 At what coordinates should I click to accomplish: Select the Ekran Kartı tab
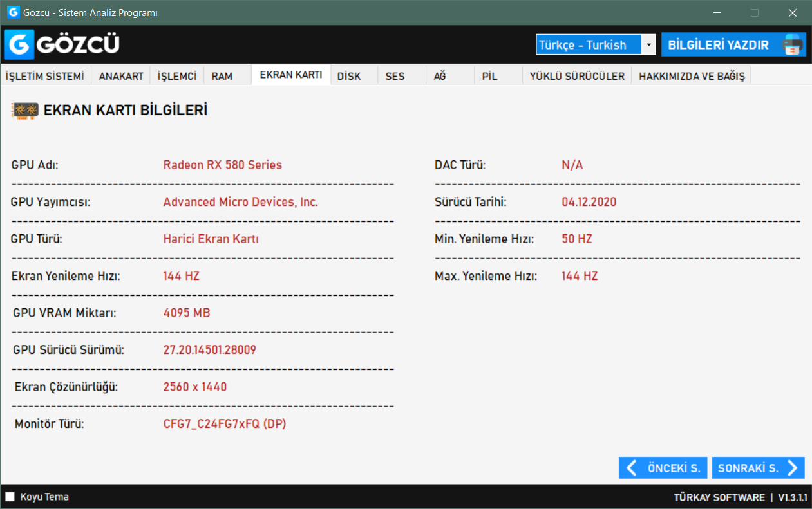coord(291,75)
